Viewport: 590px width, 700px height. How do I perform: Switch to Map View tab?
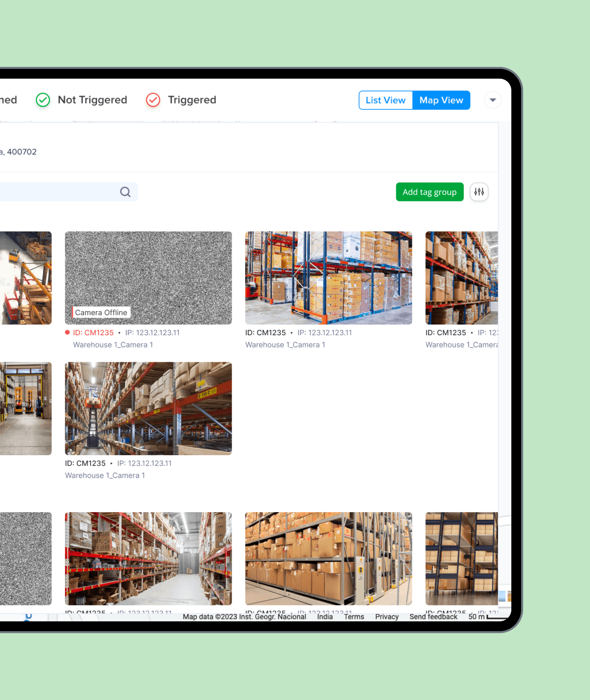[441, 100]
